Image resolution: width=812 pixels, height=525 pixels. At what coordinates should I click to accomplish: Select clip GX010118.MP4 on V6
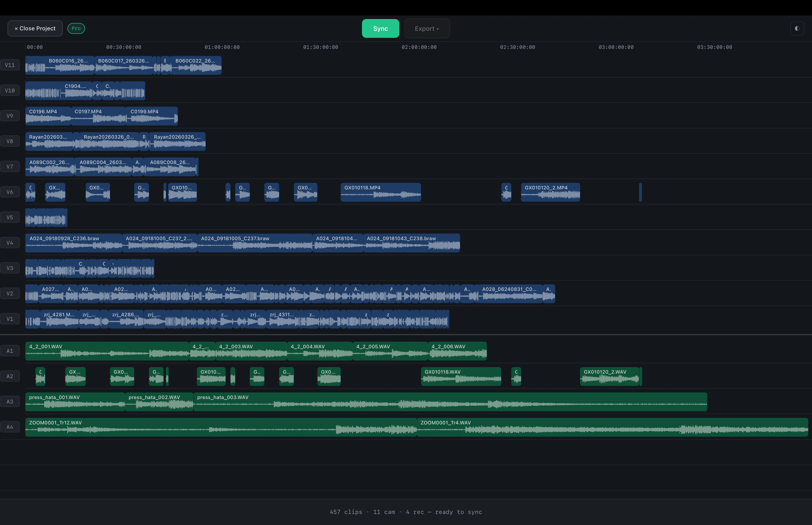coord(381,192)
